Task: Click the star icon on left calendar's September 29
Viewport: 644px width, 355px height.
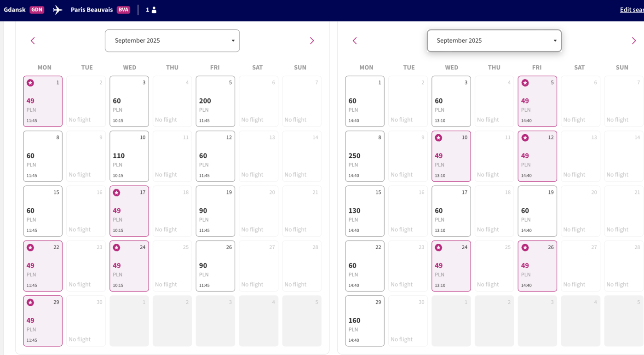Action: (30, 303)
